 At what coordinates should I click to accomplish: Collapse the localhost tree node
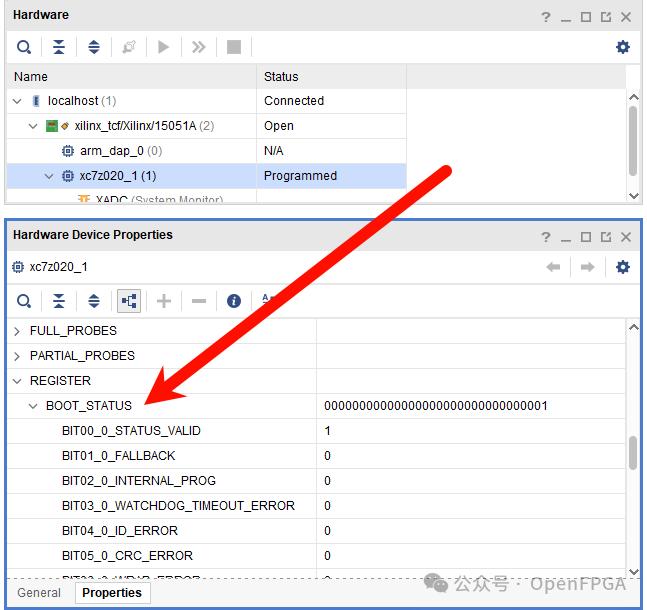(x=17, y=101)
